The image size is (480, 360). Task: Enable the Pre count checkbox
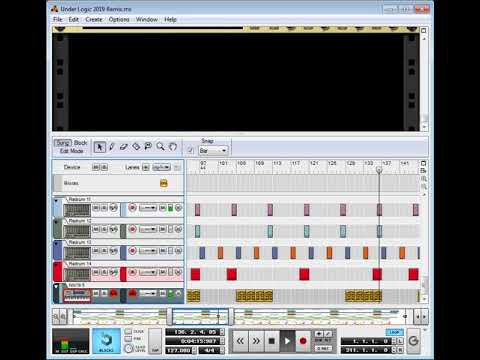128,339
